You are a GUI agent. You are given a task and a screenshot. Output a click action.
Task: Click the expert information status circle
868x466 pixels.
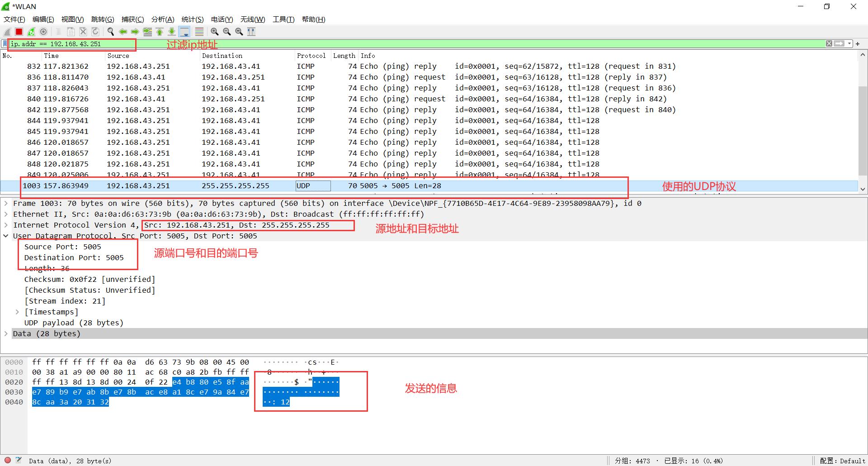tap(8, 461)
